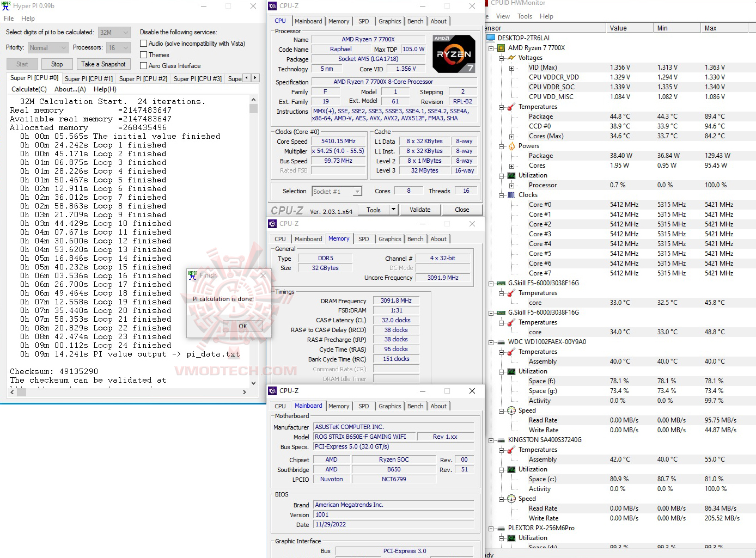Expand the Cores (Max) temperature row
Screen dimensions: 756x558
click(x=511, y=136)
